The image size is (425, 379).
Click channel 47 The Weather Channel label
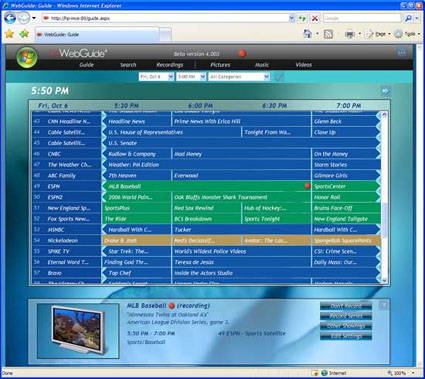67,165
